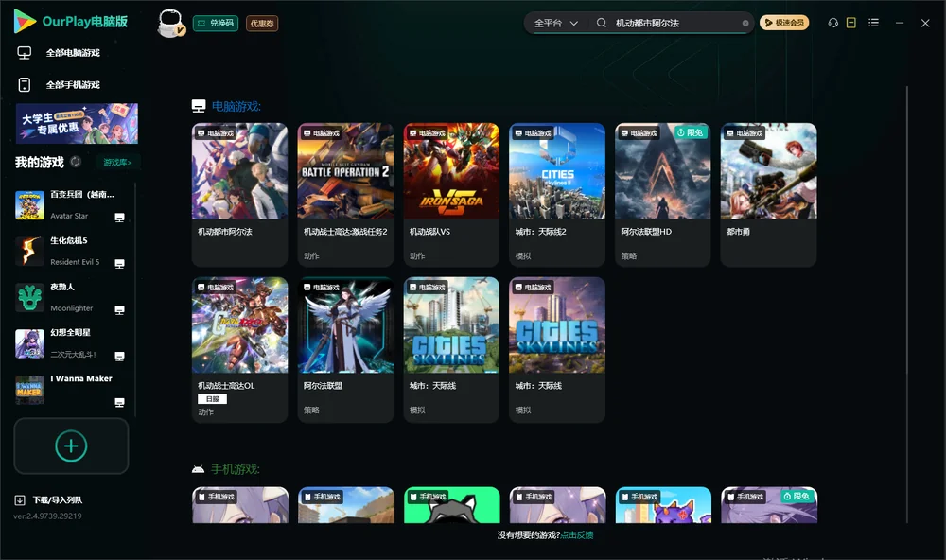Open the 机动都市阿尔法 game card
The height and width of the screenshot is (560, 946).
point(239,194)
